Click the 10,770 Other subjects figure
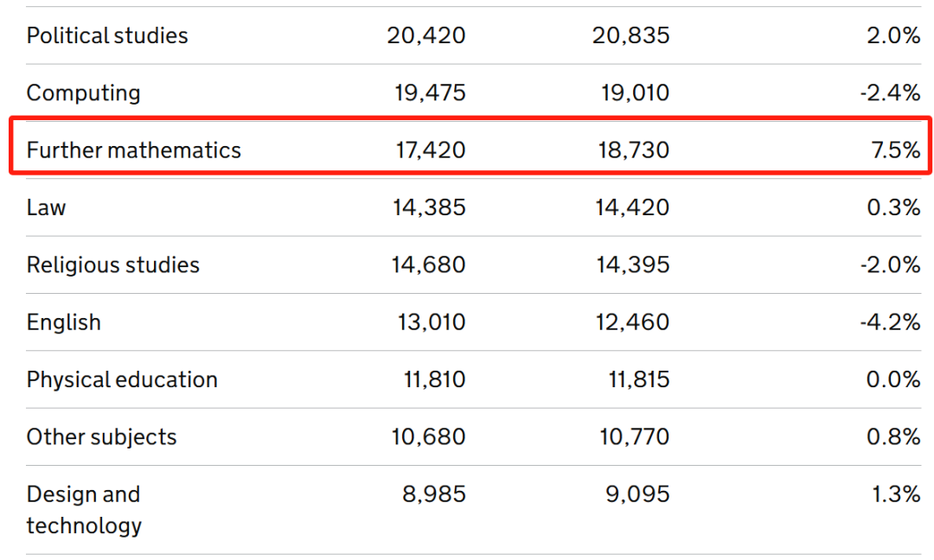This screenshot has width=934, height=560. coord(635,437)
